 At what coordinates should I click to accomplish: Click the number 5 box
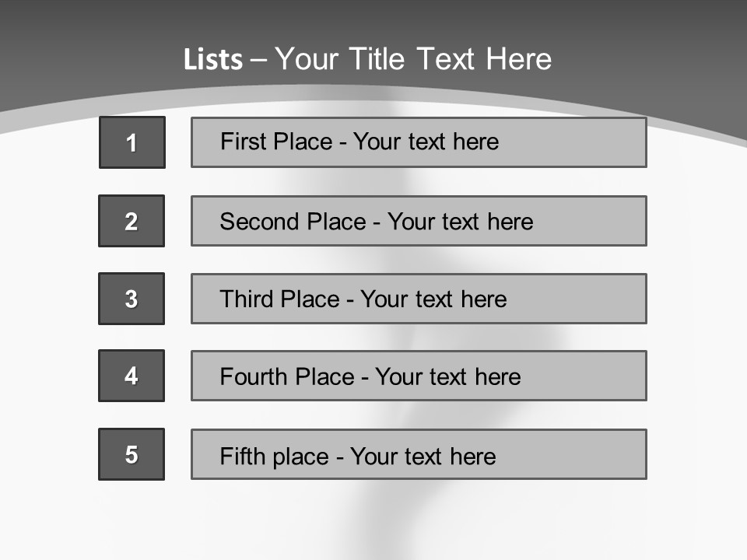[x=132, y=454]
